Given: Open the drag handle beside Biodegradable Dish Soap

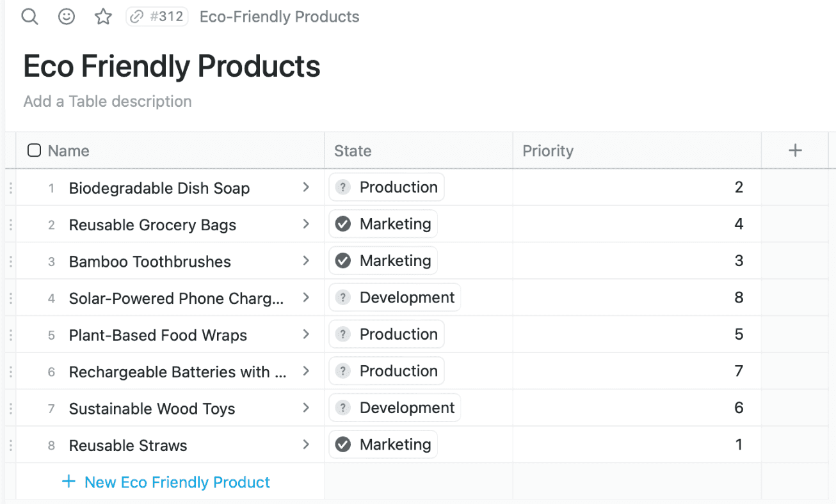Looking at the screenshot, I should click(x=10, y=187).
